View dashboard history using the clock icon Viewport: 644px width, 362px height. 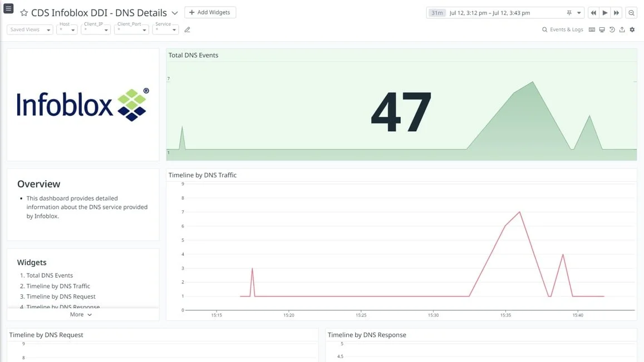pos(612,29)
